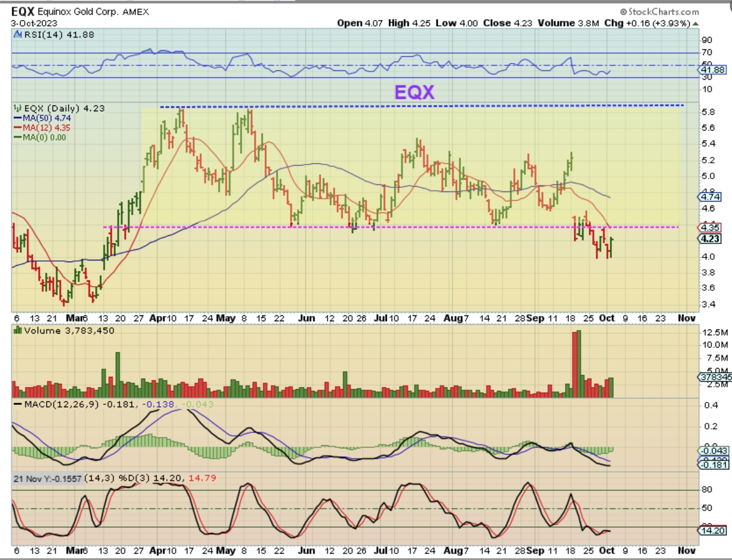Click the Chg +0.16 (+3.93%) value
The image size is (732, 560).
tap(648, 23)
